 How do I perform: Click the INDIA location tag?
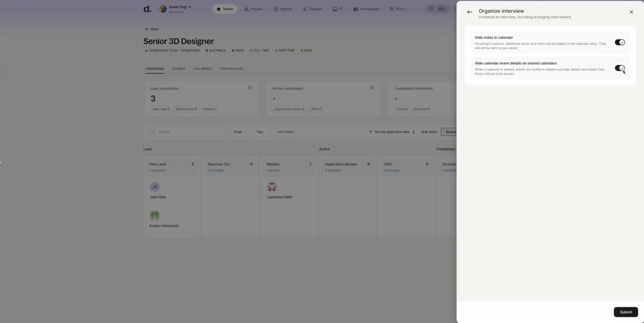tap(238, 50)
